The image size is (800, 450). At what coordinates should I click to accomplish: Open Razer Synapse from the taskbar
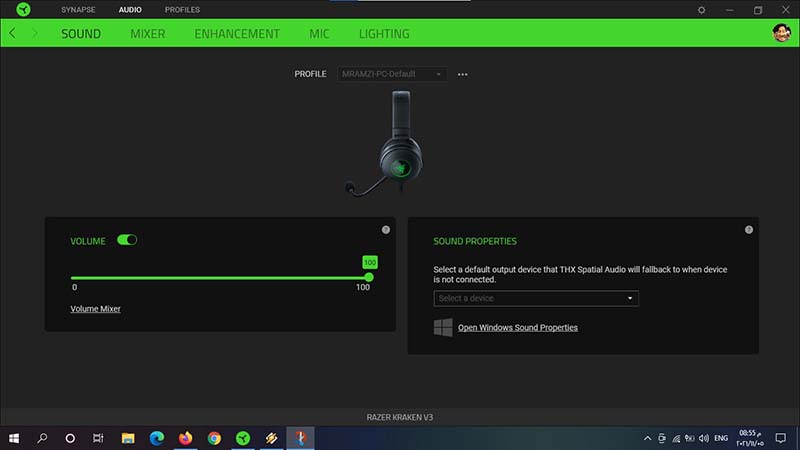point(242,438)
